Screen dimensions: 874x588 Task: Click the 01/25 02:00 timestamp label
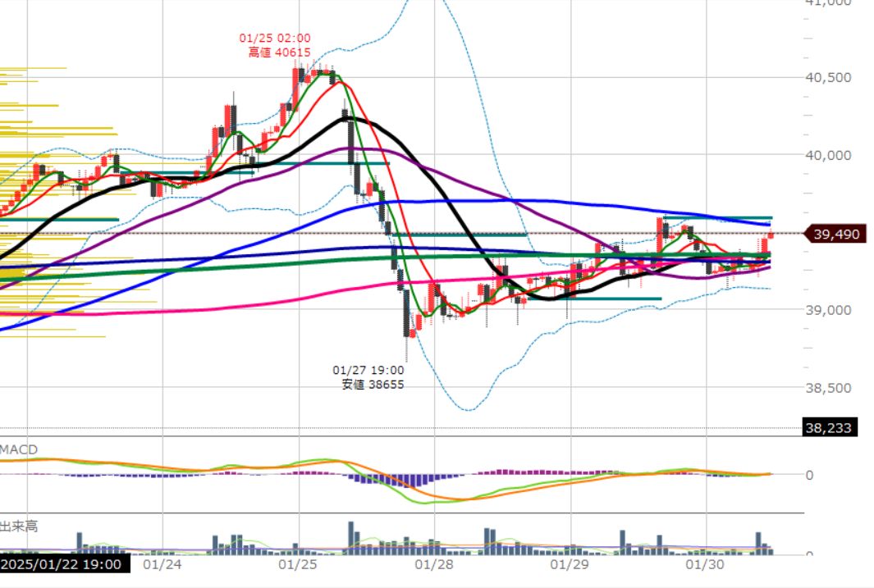275,38
